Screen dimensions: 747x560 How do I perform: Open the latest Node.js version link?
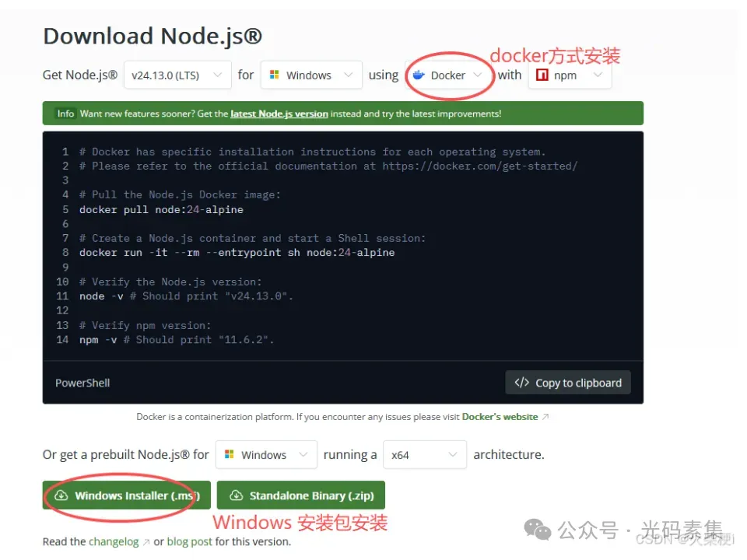click(279, 114)
